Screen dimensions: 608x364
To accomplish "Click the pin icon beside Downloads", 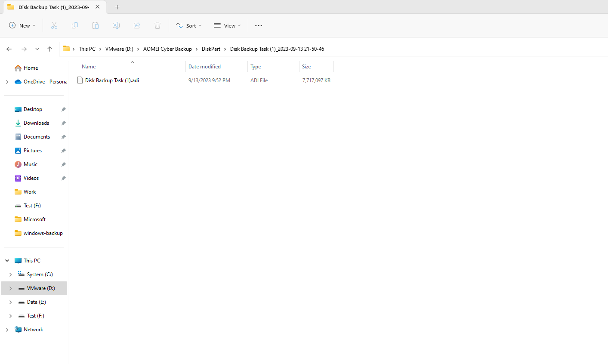I will (x=63, y=123).
